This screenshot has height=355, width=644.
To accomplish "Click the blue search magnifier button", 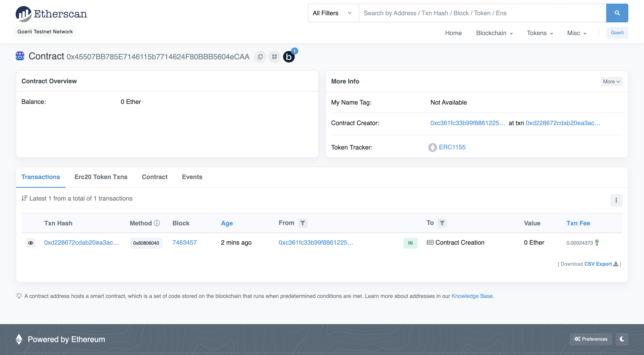I will (617, 13).
